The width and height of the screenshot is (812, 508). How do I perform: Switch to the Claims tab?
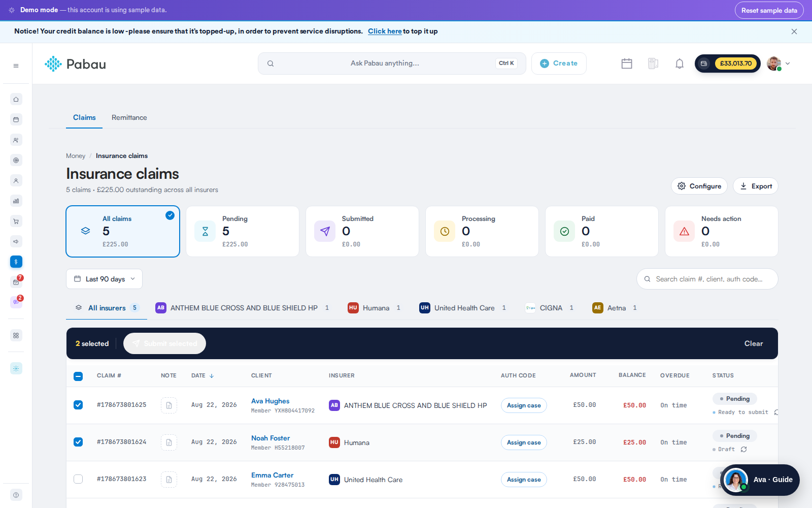click(84, 117)
